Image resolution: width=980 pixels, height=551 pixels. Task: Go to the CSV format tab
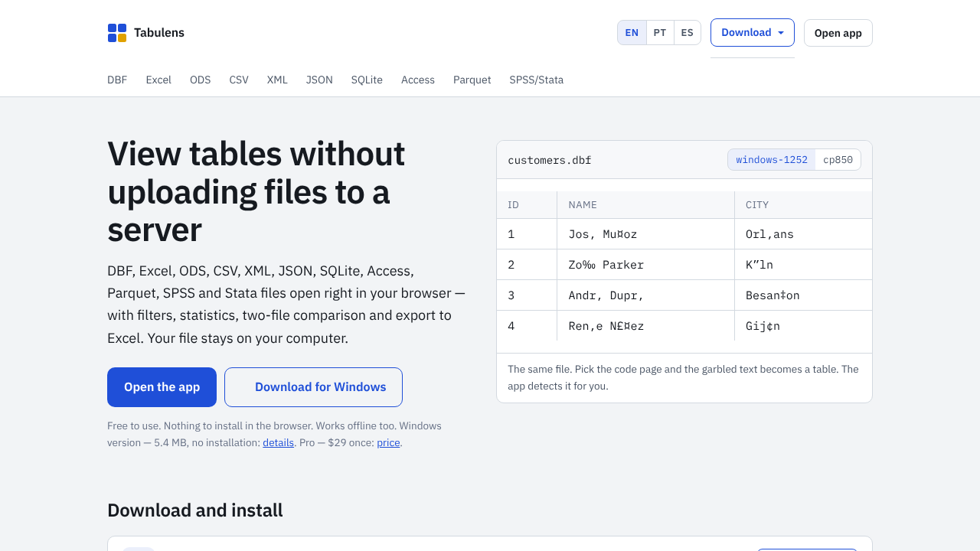pos(239,80)
